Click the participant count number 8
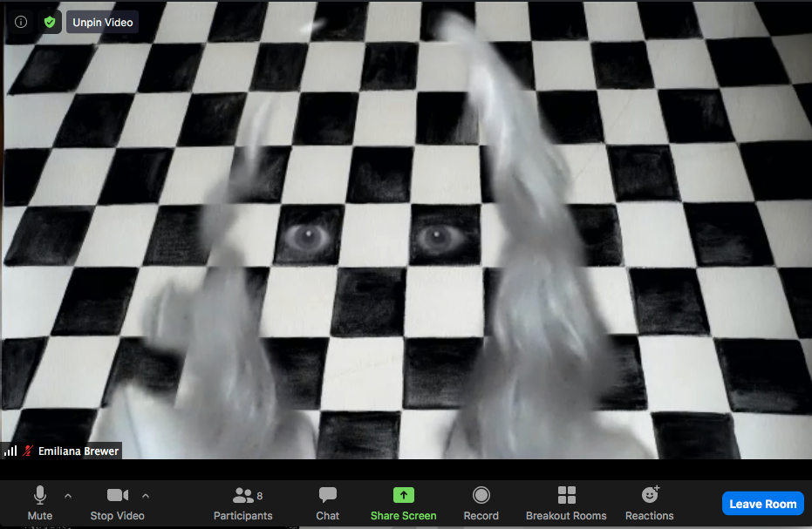The height and width of the screenshot is (529, 812). click(260, 496)
